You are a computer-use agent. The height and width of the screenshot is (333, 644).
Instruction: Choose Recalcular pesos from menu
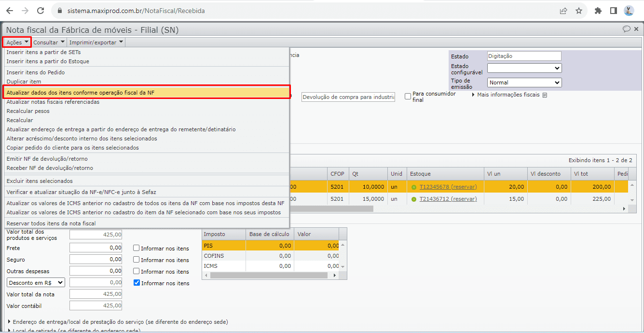point(28,111)
